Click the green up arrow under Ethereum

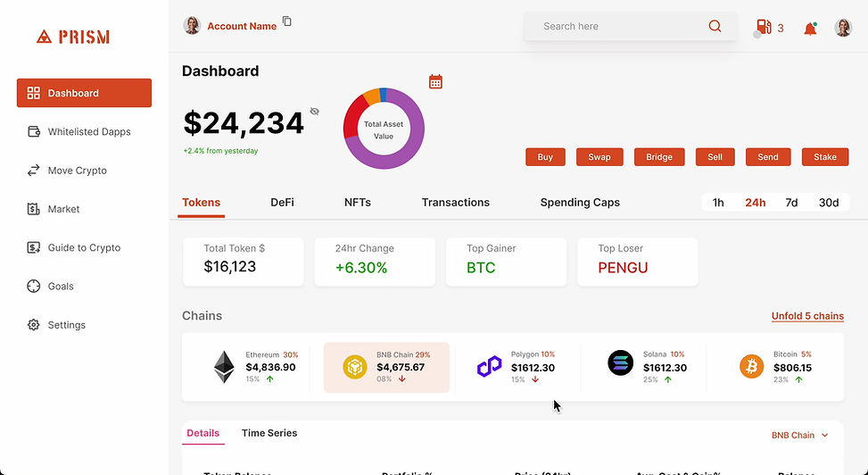(x=270, y=379)
